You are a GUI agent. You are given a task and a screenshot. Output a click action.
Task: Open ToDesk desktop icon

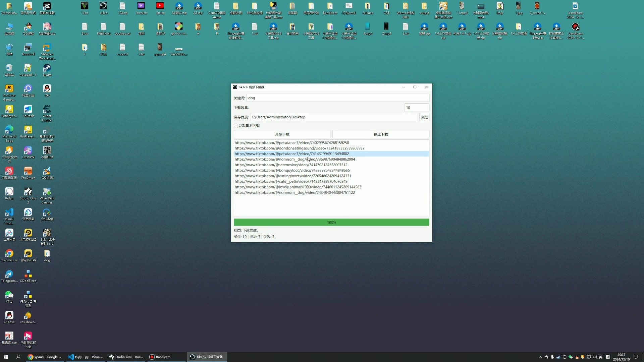click(x=28, y=111)
